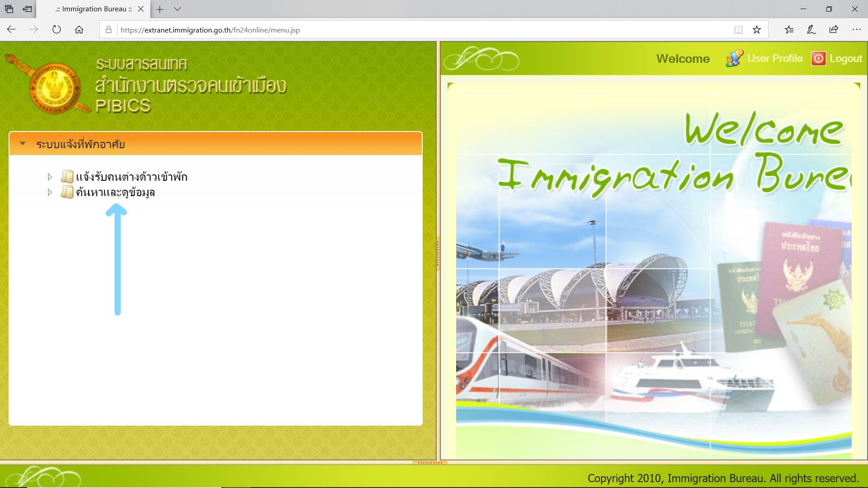Click the Logout power icon
Viewport: 868px width, 488px height.
[x=818, y=59]
